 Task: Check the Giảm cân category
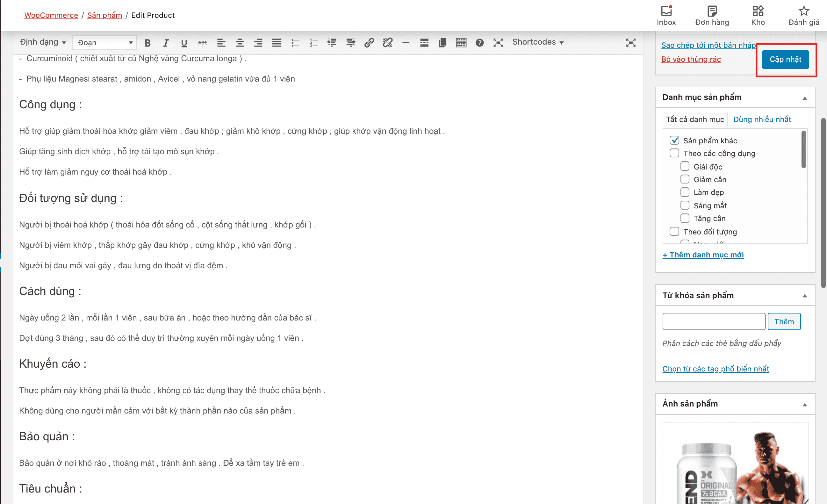[x=685, y=179]
